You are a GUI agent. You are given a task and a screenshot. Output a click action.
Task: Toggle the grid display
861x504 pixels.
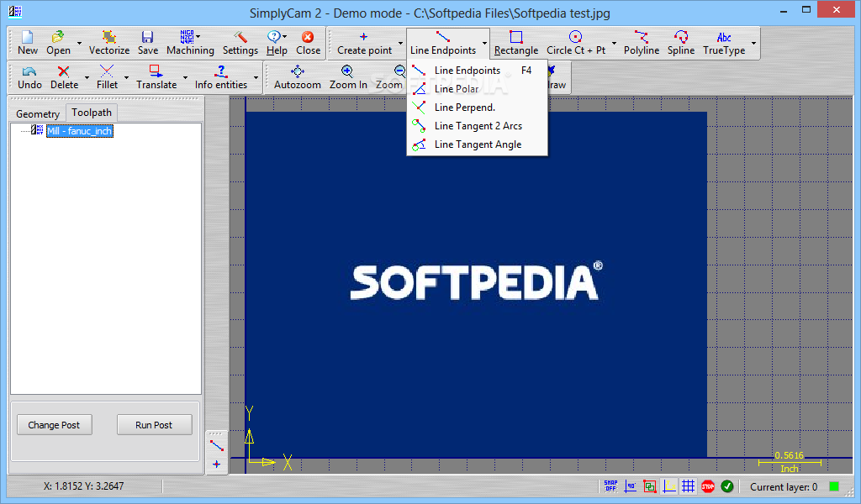[688, 486]
